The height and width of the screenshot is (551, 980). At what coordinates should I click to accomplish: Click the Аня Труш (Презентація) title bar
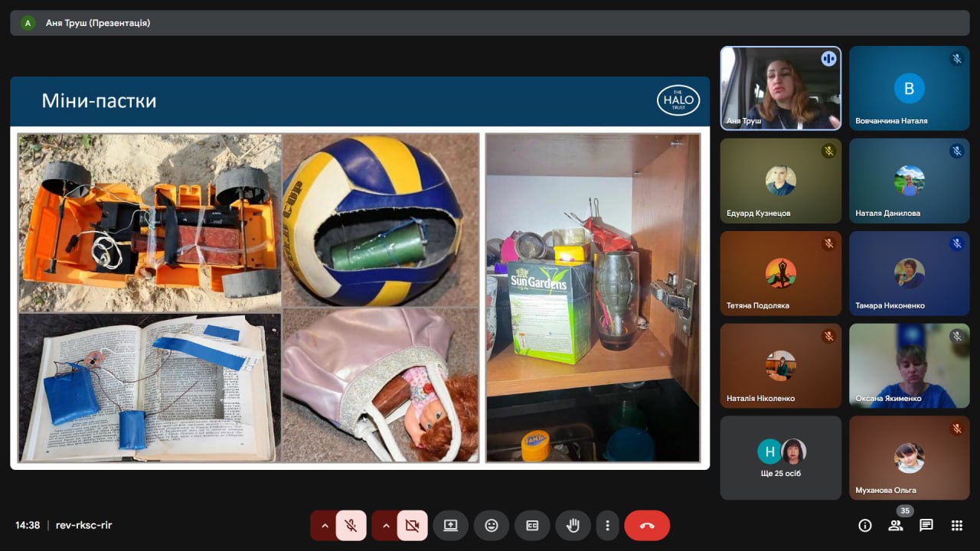pos(490,23)
